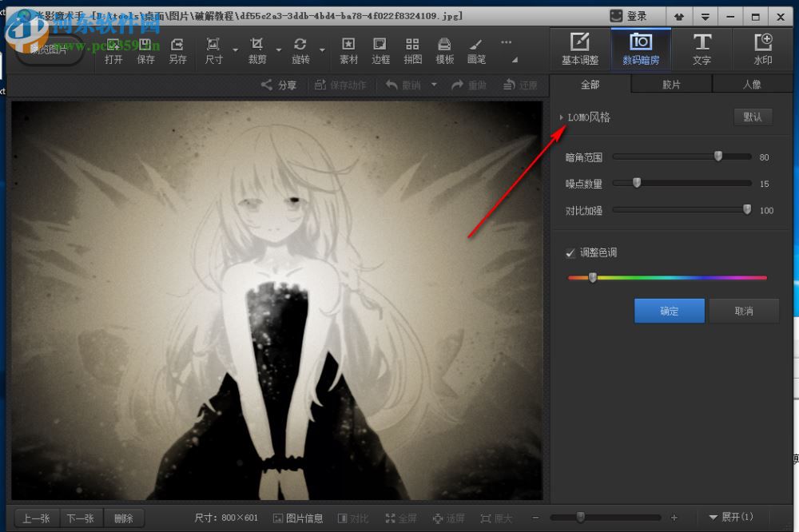
Task: Select the 人像 tab
Action: 752,84
